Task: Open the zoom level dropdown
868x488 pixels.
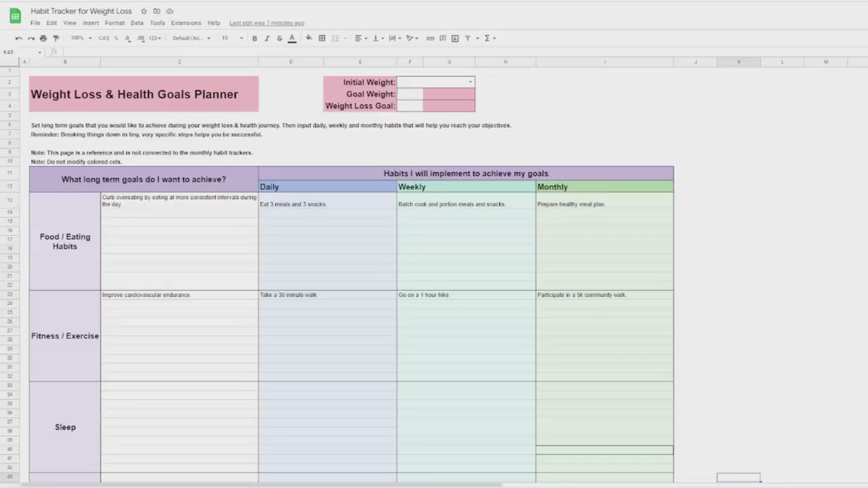Action: 81,39
